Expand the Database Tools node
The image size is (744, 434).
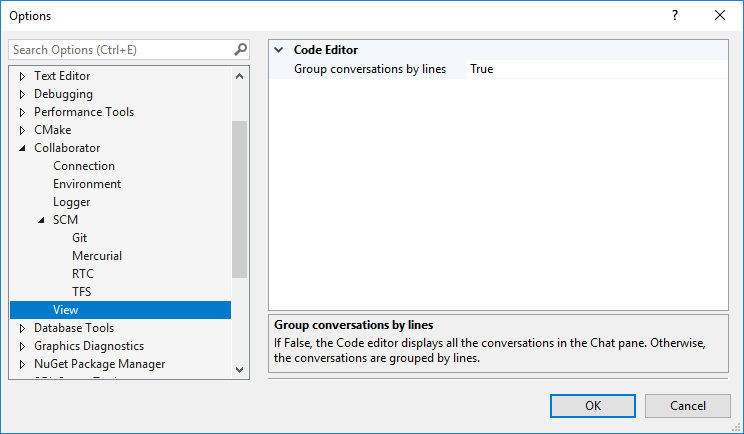(x=23, y=328)
